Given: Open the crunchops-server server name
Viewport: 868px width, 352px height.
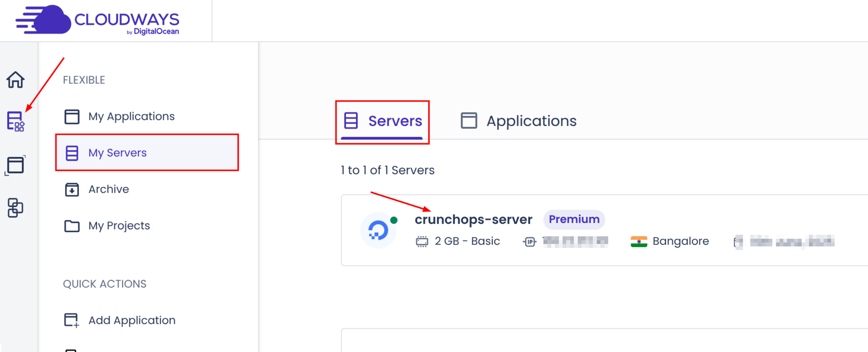Looking at the screenshot, I should (473, 219).
